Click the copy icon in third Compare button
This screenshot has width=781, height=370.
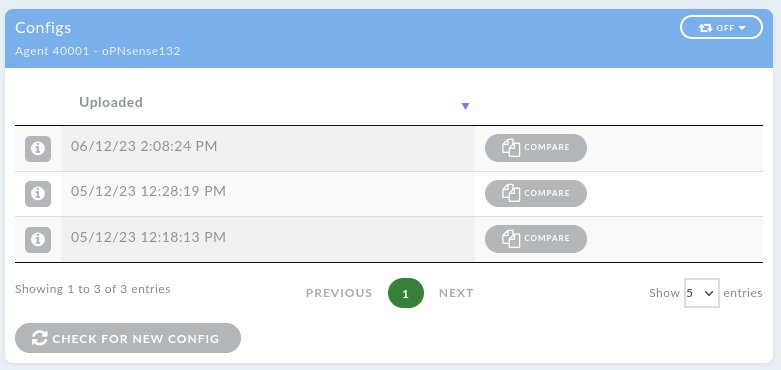click(x=511, y=239)
